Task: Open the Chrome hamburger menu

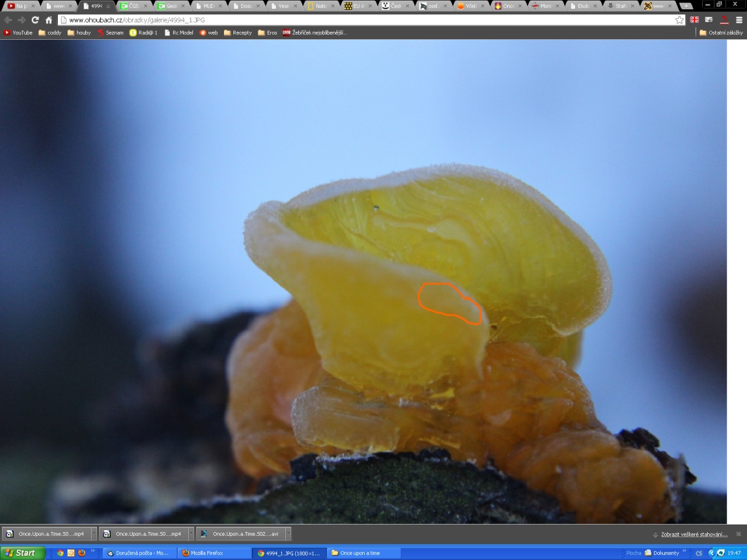Action: 739,20
